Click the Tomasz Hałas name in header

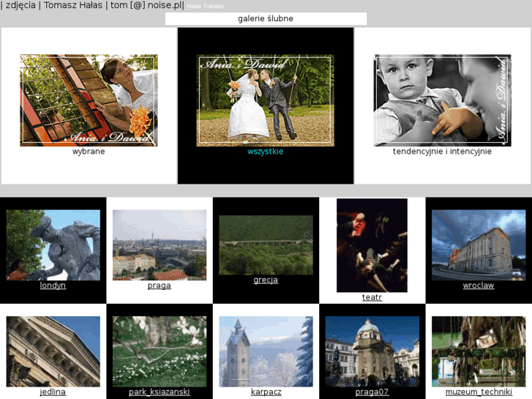click(73, 5)
